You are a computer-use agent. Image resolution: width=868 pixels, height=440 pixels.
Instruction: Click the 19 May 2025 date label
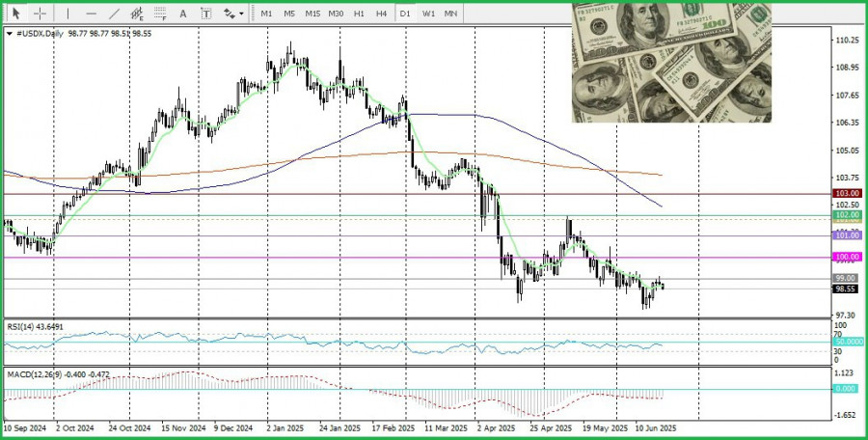coord(603,428)
